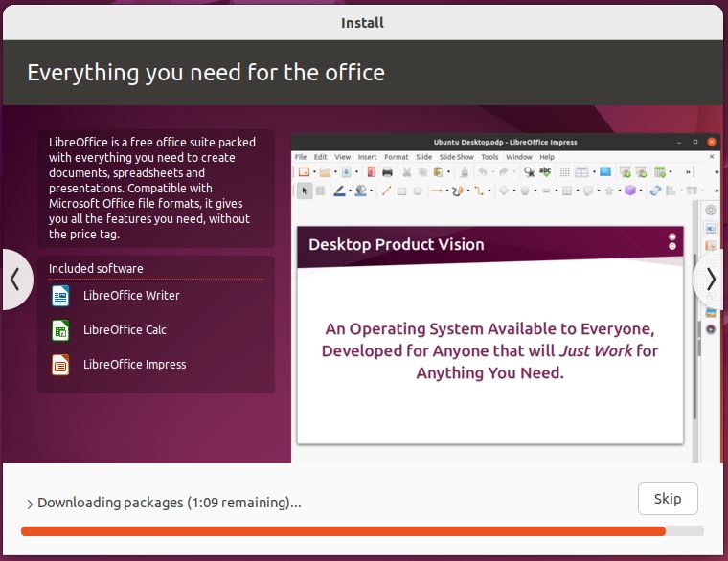This screenshot has height=561, width=728.
Task: Click the purple 3D Objects cube icon
Action: [x=630, y=191]
